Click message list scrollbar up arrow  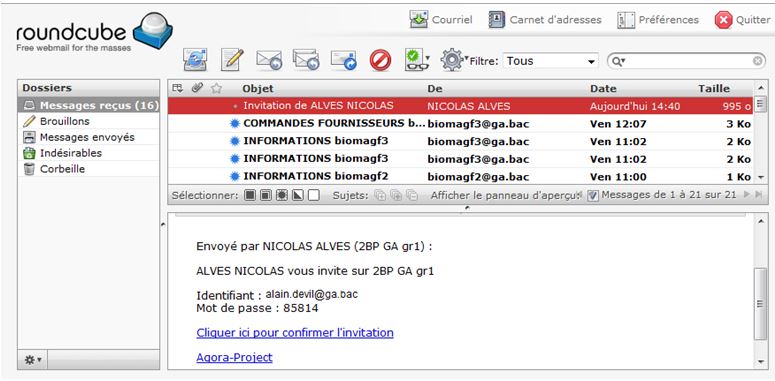(760, 88)
